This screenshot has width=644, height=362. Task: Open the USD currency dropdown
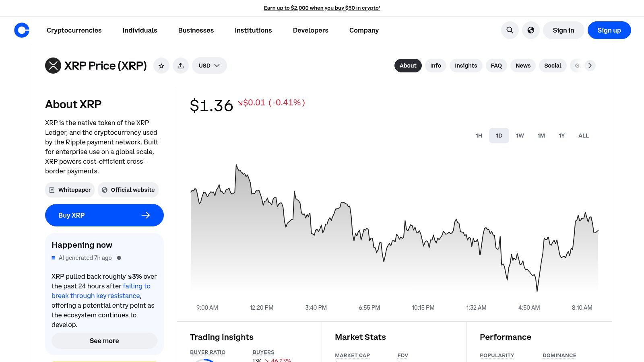(209, 66)
